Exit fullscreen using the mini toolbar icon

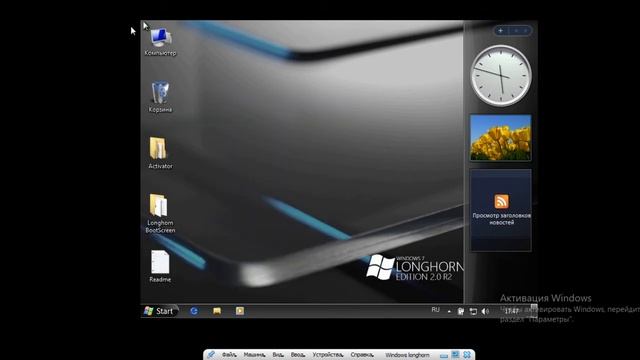(456, 355)
